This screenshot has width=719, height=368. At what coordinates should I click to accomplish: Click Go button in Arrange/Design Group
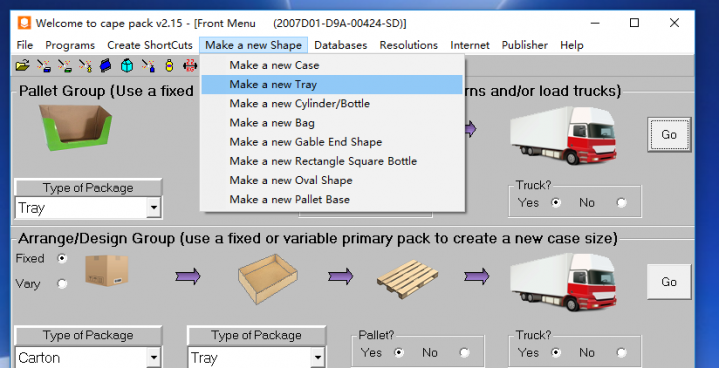669,282
